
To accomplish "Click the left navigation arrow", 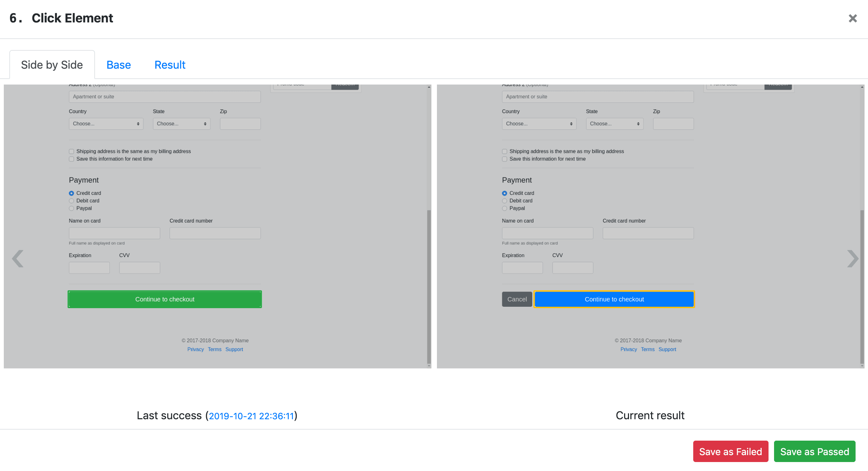I will click(18, 258).
